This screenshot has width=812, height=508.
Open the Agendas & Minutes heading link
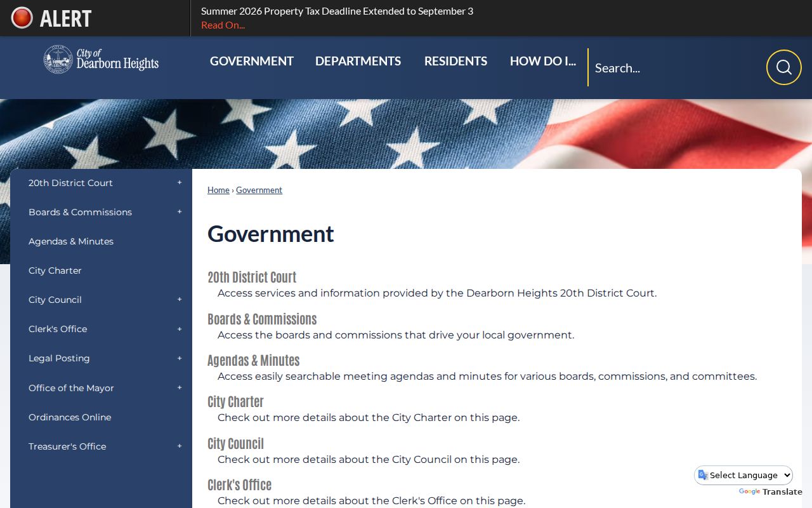[x=254, y=360]
